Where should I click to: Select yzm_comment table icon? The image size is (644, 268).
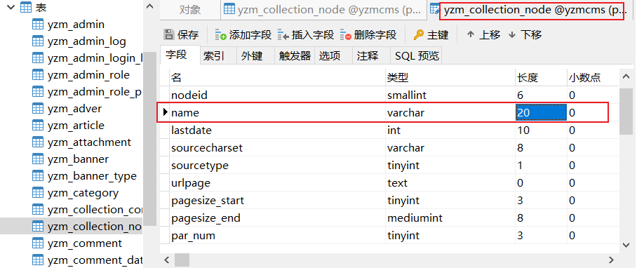[38, 243]
